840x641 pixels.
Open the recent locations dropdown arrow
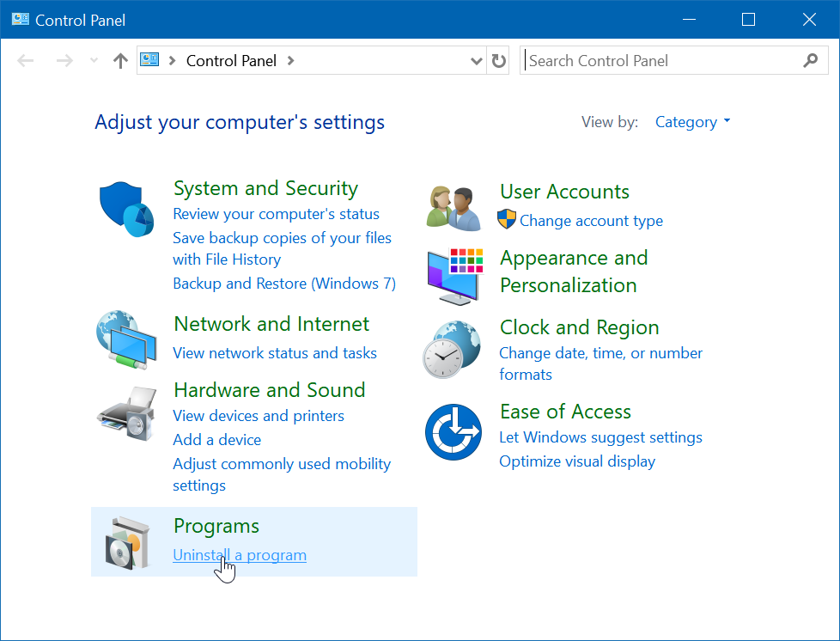pos(94,60)
